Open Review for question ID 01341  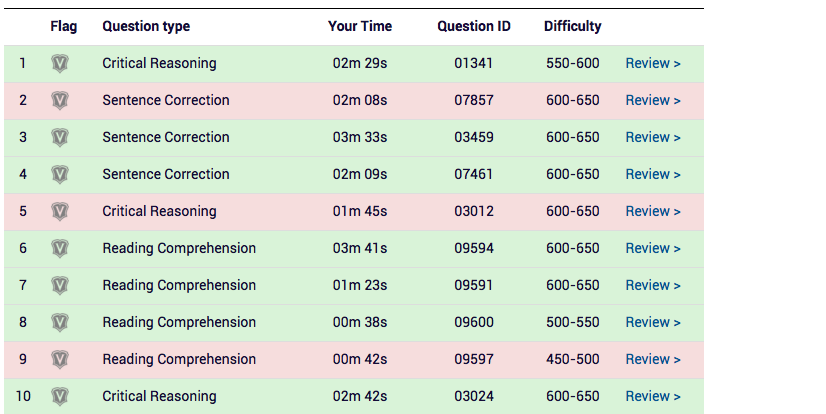coord(653,64)
